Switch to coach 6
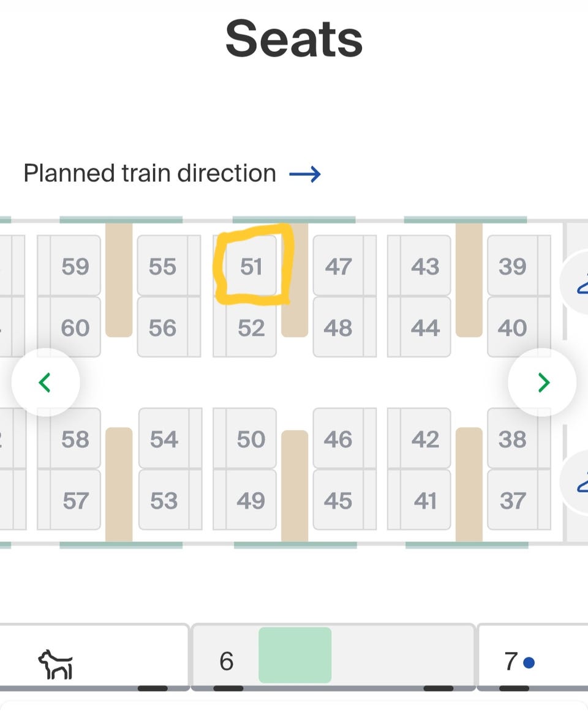588x723 pixels. (226, 662)
